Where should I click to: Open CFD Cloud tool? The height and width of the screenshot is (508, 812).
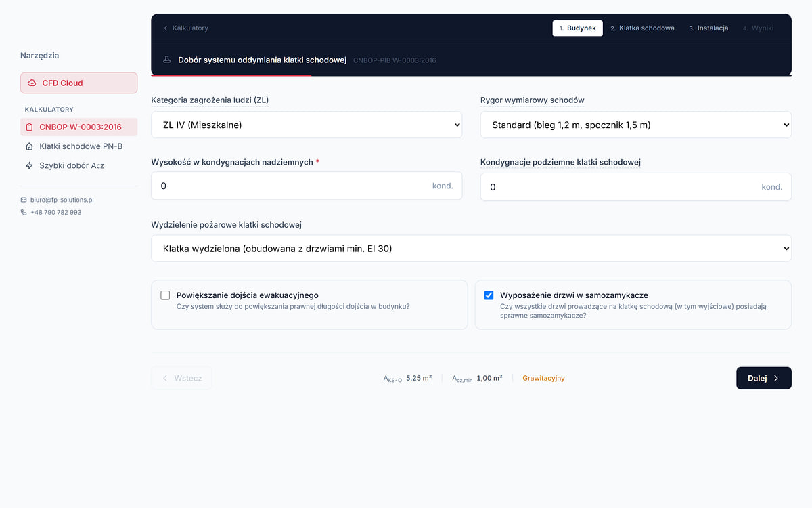[x=78, y=83]
